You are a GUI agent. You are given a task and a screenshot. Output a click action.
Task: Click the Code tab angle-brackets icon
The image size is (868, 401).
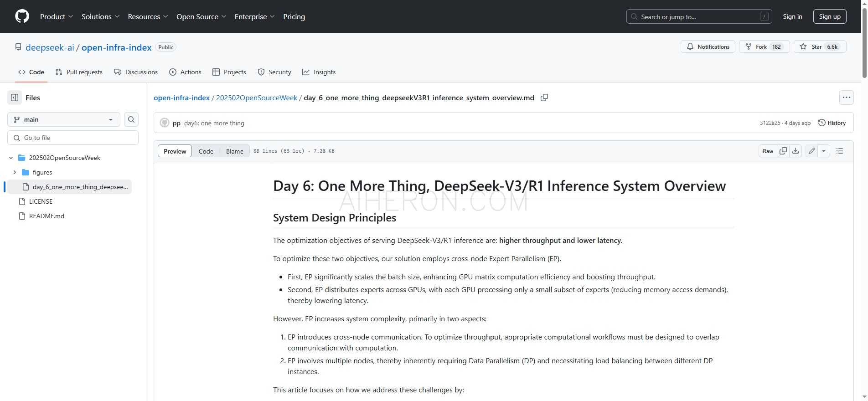pyautogui.click(x=22, y=72)
